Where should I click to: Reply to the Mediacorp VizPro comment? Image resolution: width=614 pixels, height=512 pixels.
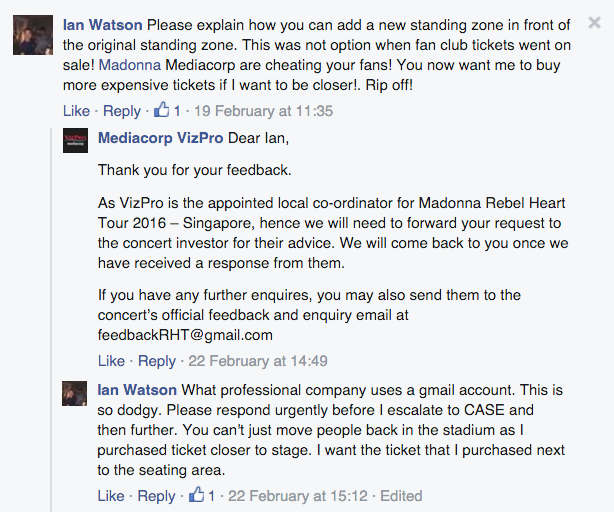click(x=157, y=361)
